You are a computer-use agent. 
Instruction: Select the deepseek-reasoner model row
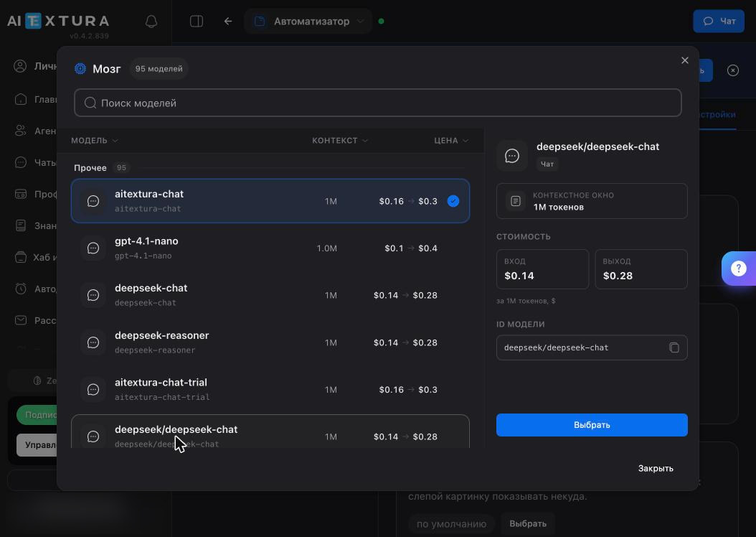[270, 342]
